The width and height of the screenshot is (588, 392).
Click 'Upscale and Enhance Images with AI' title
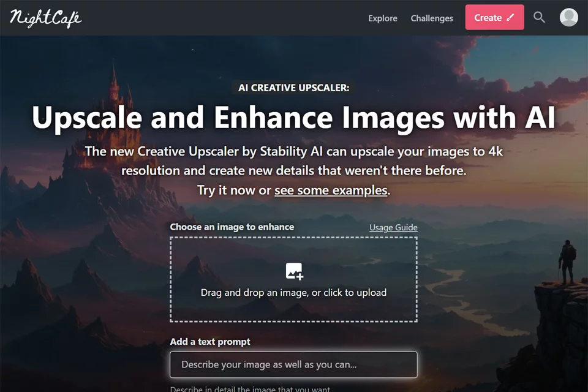point(293,118)
